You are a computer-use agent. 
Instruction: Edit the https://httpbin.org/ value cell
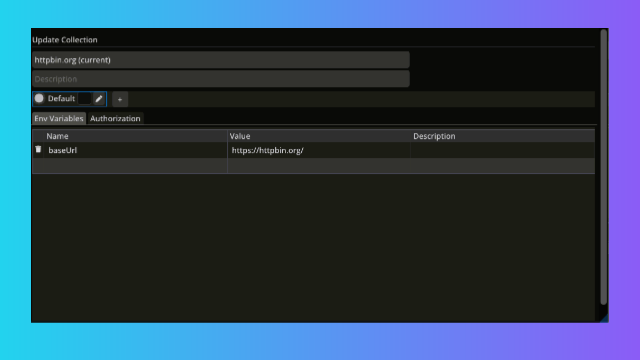pyautogui.click(x=319, y=150)
